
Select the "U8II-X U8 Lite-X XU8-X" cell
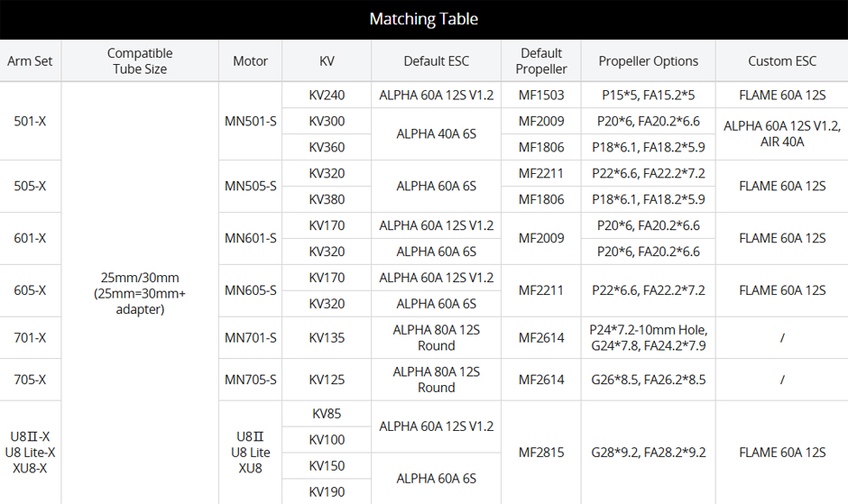(x=31, y=453)
